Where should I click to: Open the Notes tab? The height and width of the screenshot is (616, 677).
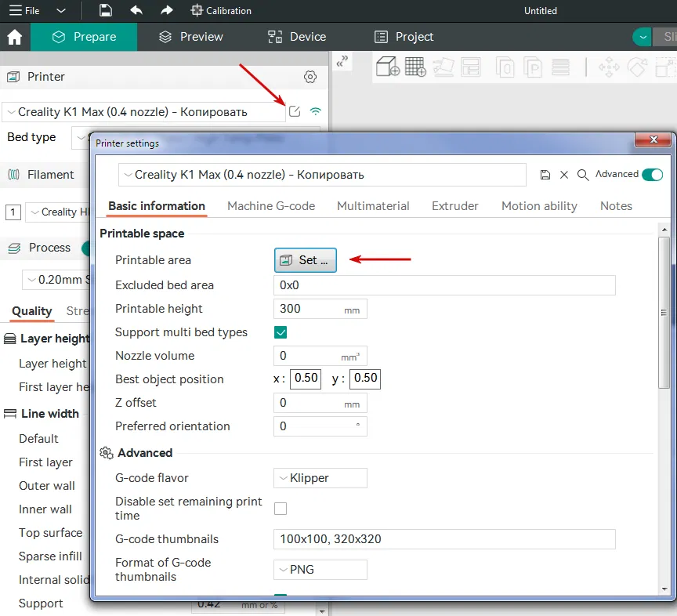coord(616,206)
